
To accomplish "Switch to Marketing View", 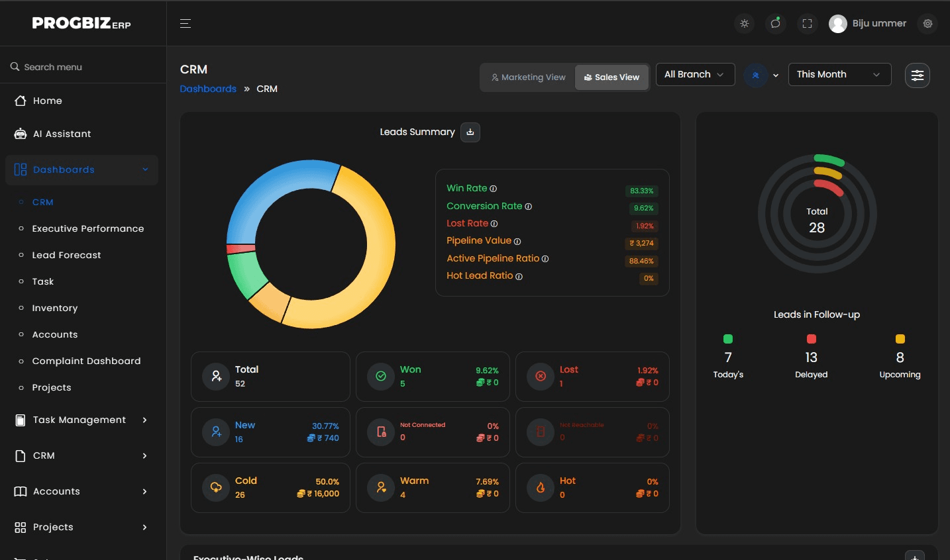I will tap(529, 77).
